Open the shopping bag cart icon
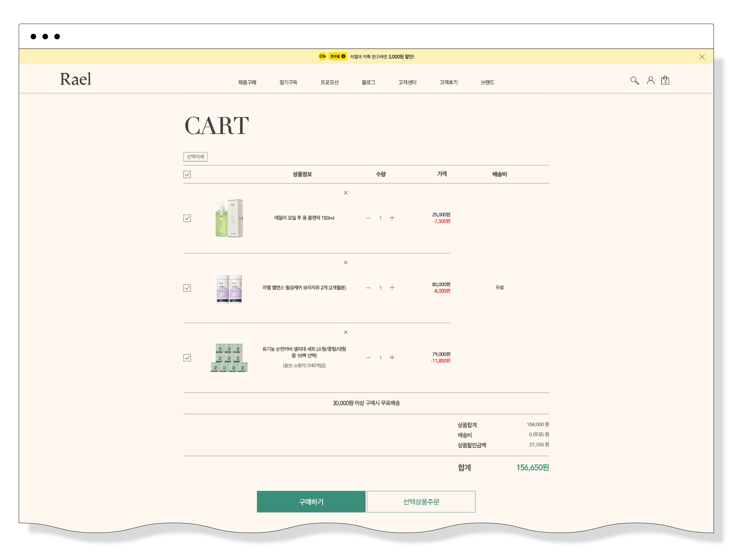 point(665,80)
